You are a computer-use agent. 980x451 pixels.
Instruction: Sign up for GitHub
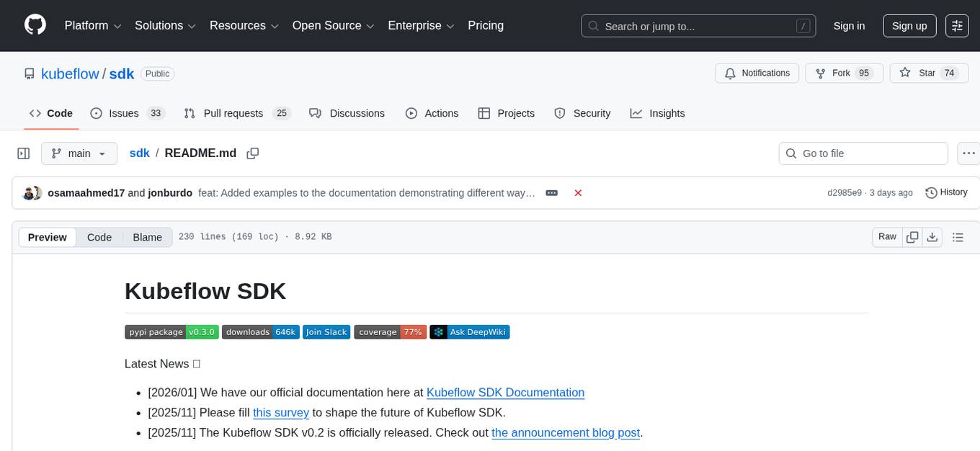click(909, 25)
